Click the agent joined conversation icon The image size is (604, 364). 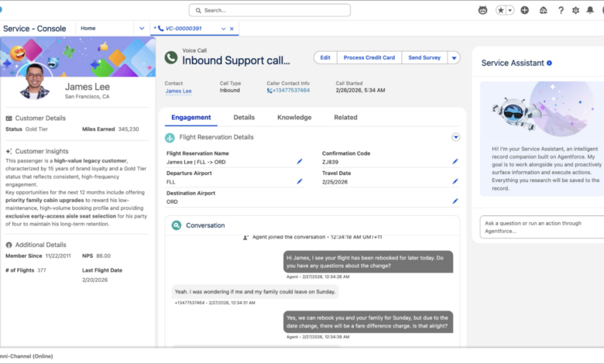[x=245, y=238]
